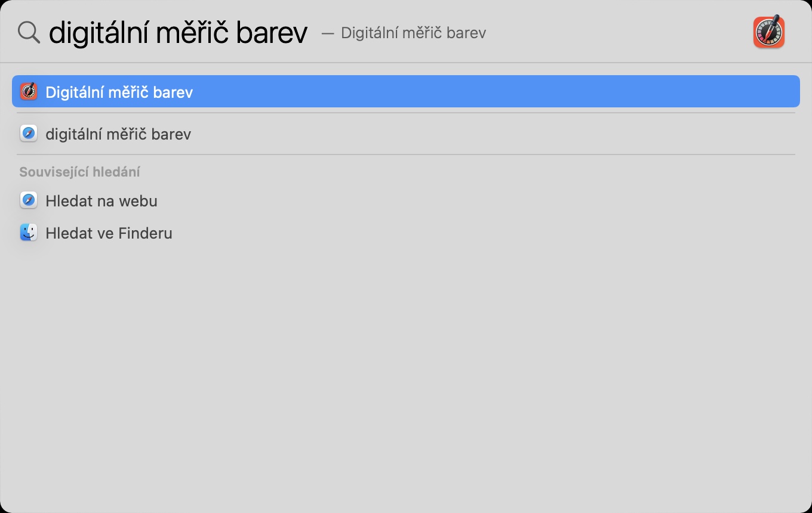The image size is (812, 513).
Task: Click the grey autocomplete hint "Digitální měřič barev"
Action: 413,33
